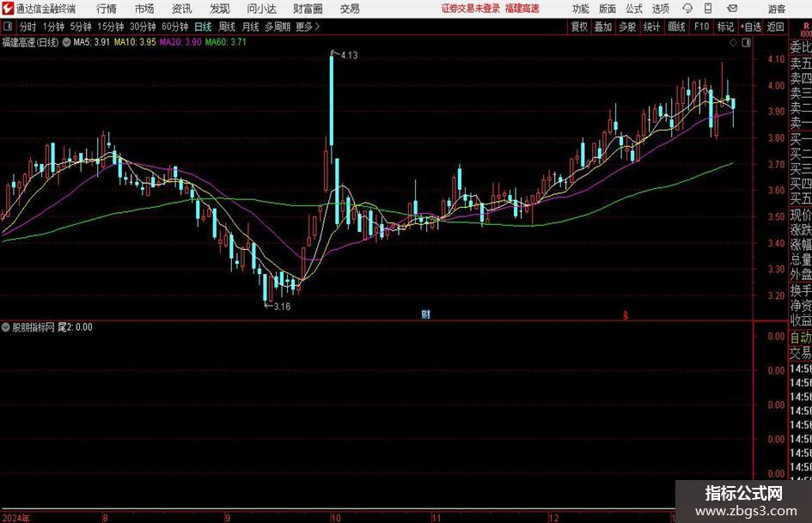Click the 叠加 overlay button
The image size is (812, 523).
pos(603,27)
